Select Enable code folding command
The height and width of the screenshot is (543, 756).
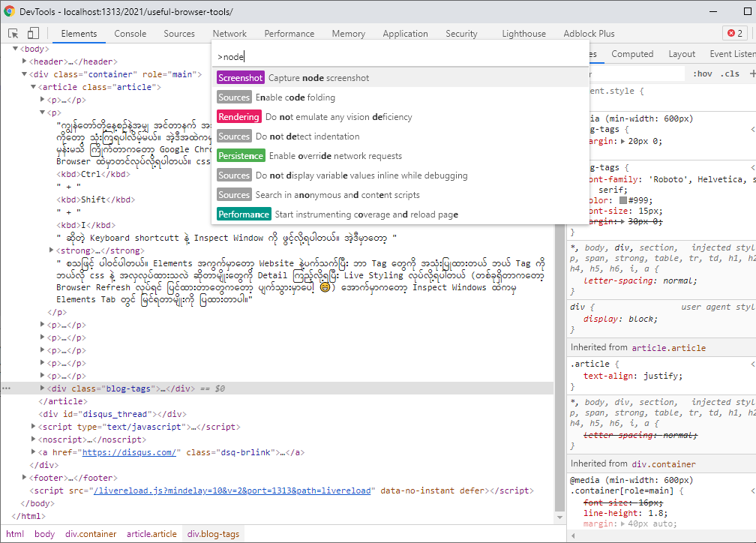(x=400, y=97)
